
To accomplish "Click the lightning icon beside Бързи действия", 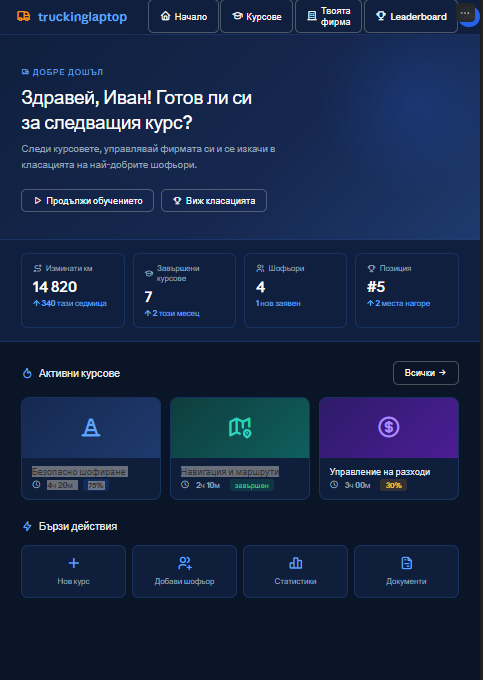I will [x=27, y=526].
